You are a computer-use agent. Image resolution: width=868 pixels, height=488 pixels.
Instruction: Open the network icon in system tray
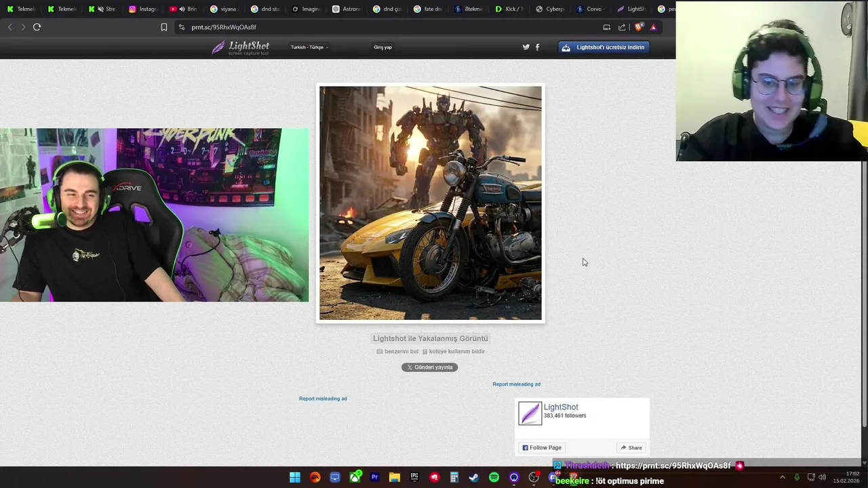pyautogui.click(x=810, y=477)
